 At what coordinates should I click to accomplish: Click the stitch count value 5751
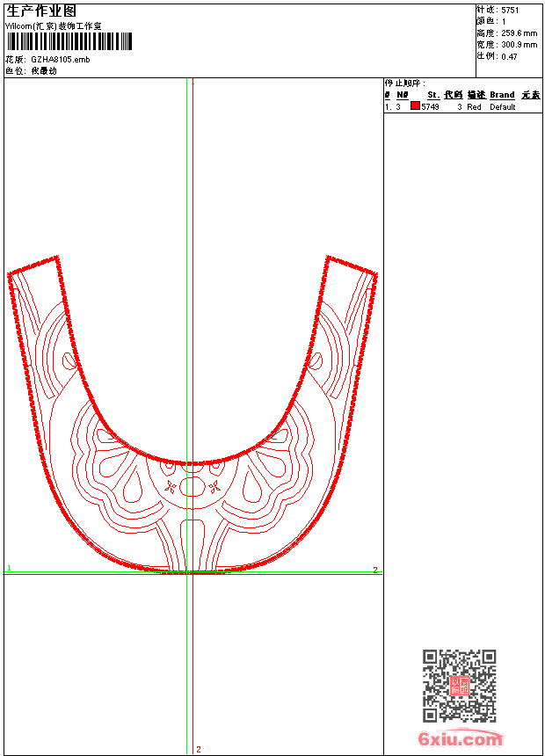click(510, 10)
